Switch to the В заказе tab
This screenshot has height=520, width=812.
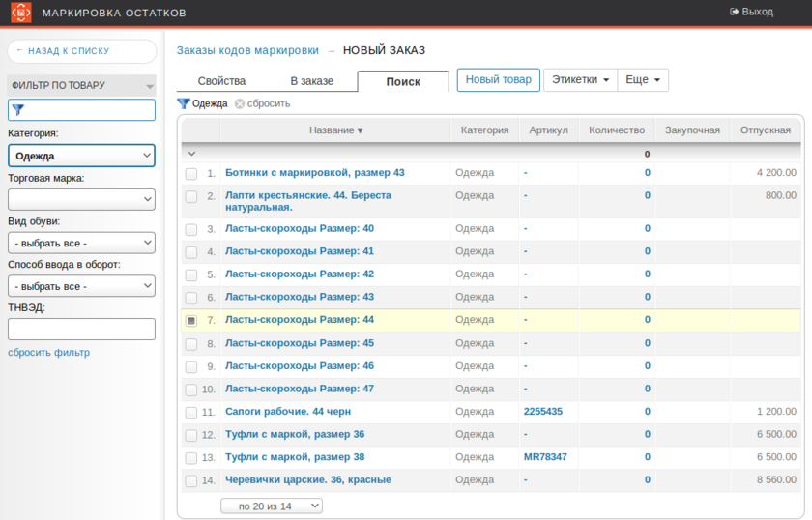tap(311, 81)
